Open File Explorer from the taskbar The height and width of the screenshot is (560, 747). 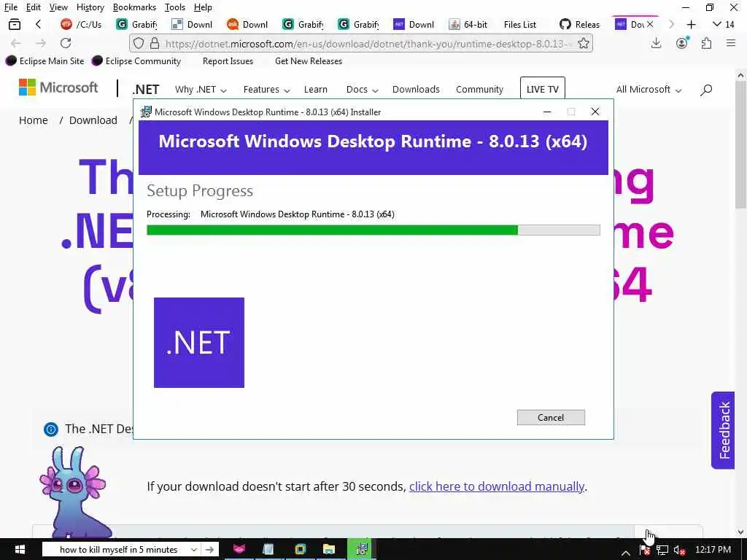click(x=329, y=550)
